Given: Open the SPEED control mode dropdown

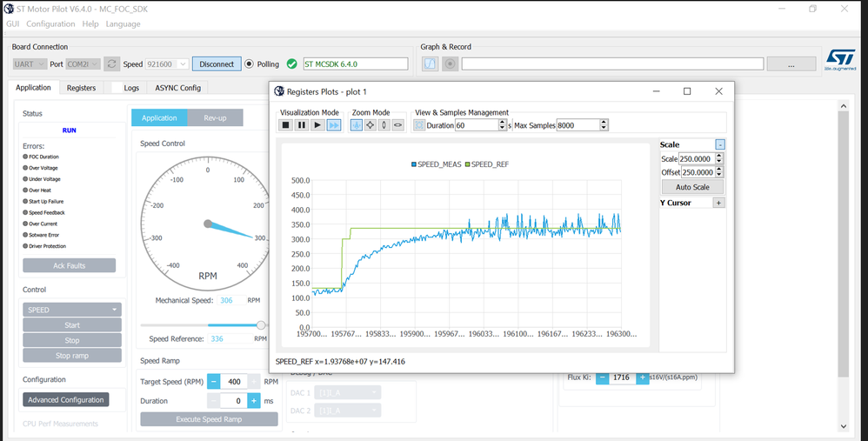Looking at the screenshot, I should [72, 310].
